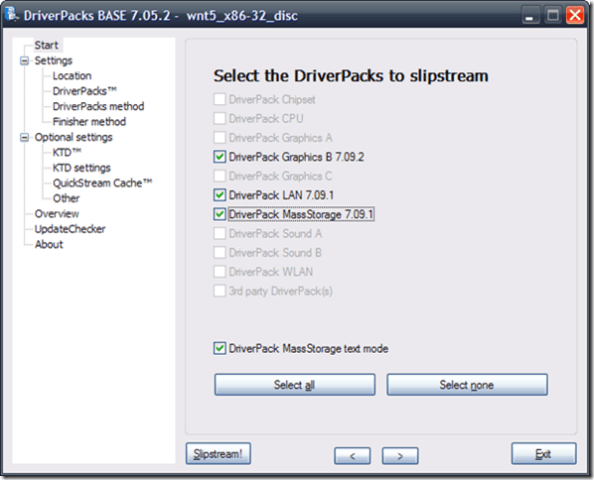This screenshot has width=594, height=480.
Task: Start the process with Slipstream! button
Action: pyautogui.click(x=218, y=453)
